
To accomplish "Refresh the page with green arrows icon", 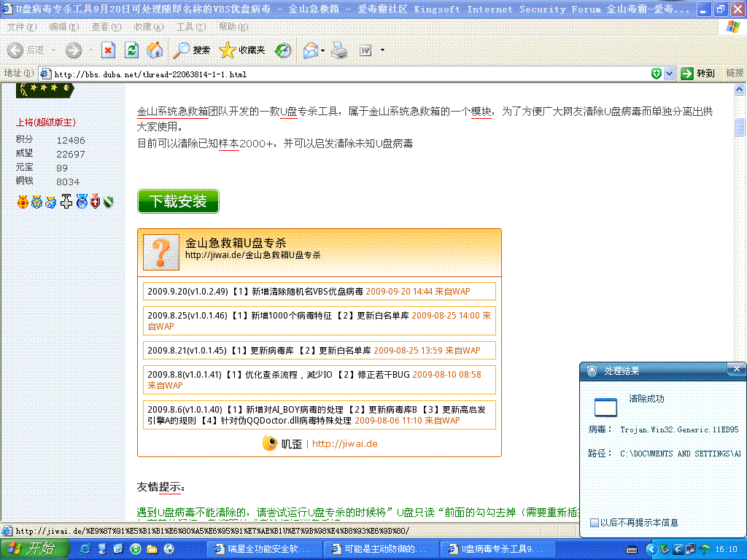I will [131, 50].
